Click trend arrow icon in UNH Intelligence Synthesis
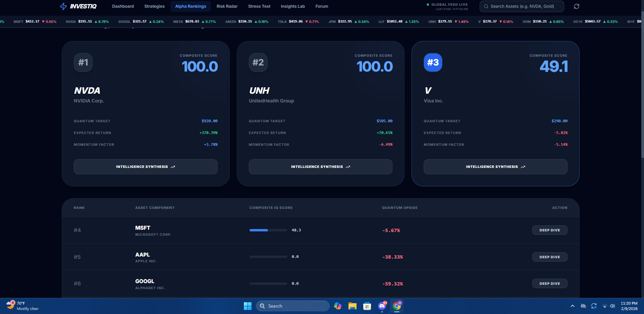Viewport: 644px width, 314px height. pos(348,167)
